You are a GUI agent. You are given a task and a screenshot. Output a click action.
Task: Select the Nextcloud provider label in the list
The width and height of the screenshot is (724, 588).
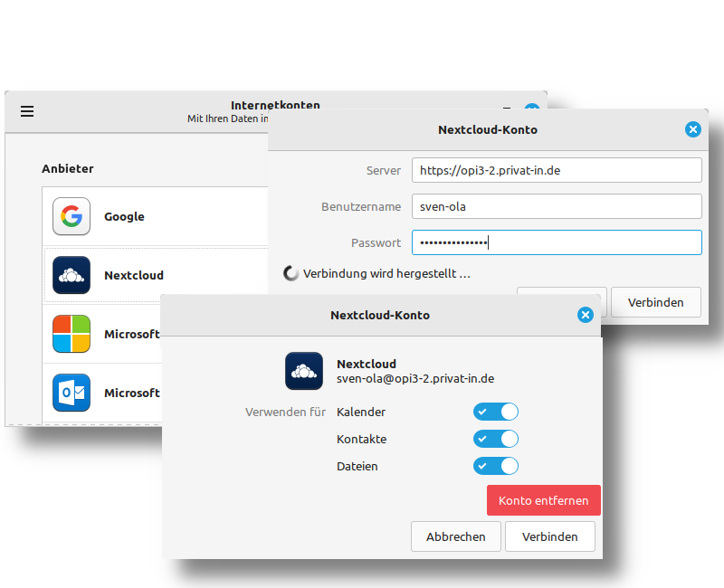133,276
